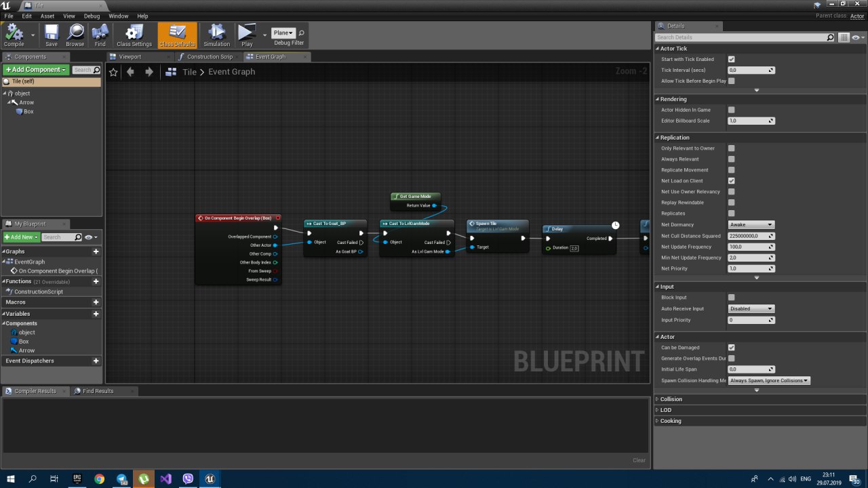The image size is (868, 488).
Task: Toggle Start with Tick Enabled checkbox
Action: click(731, 60)
